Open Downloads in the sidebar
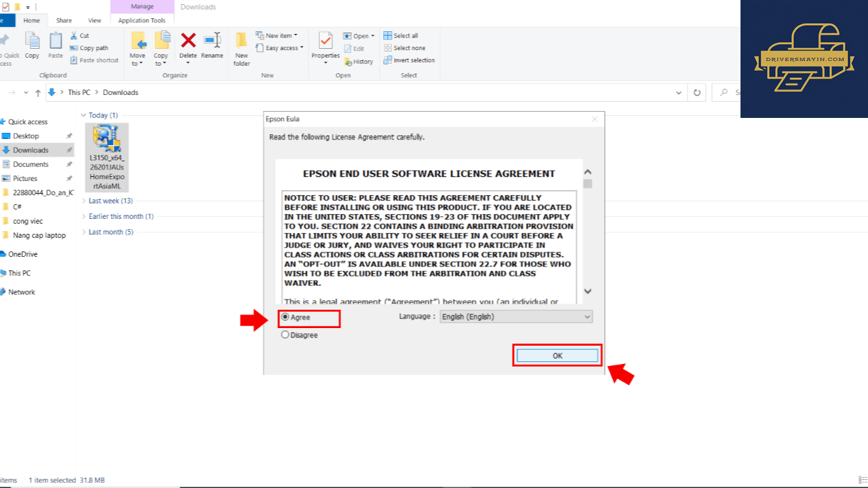This screenshot has height=488, width=868. pyautogui.click(x=31, y=150)
